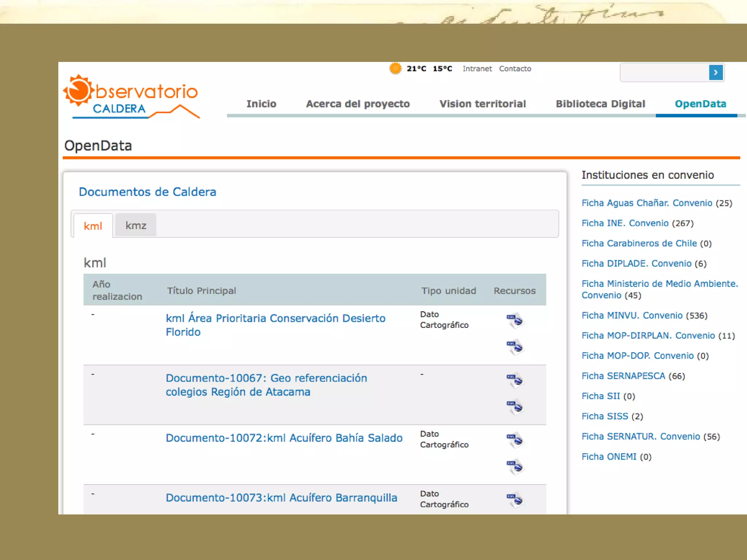Click resource icon for Acuífero Barranquilla row
The image size is (747, 560).
tap(515, 499)
